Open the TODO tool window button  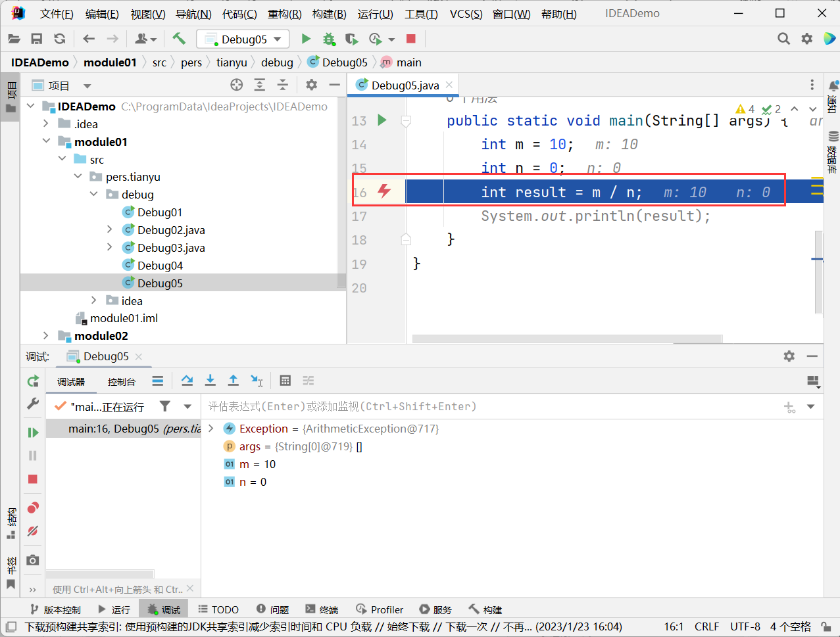[x=218, y=609]
